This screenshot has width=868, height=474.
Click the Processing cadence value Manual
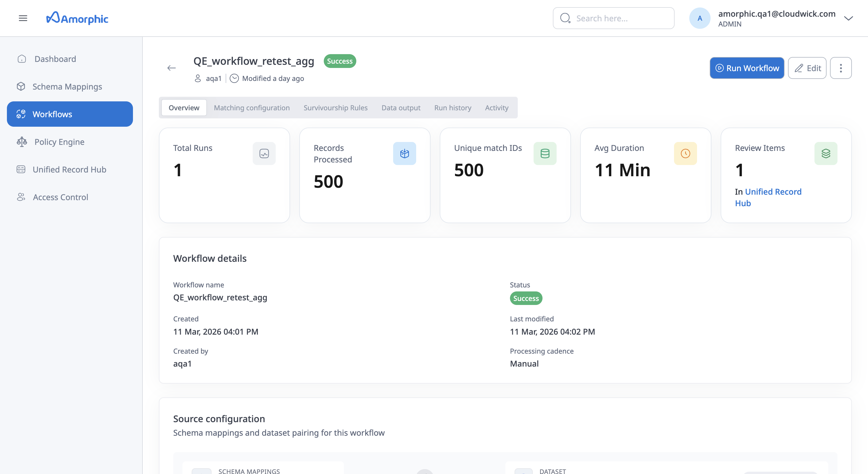coord(524,364)
